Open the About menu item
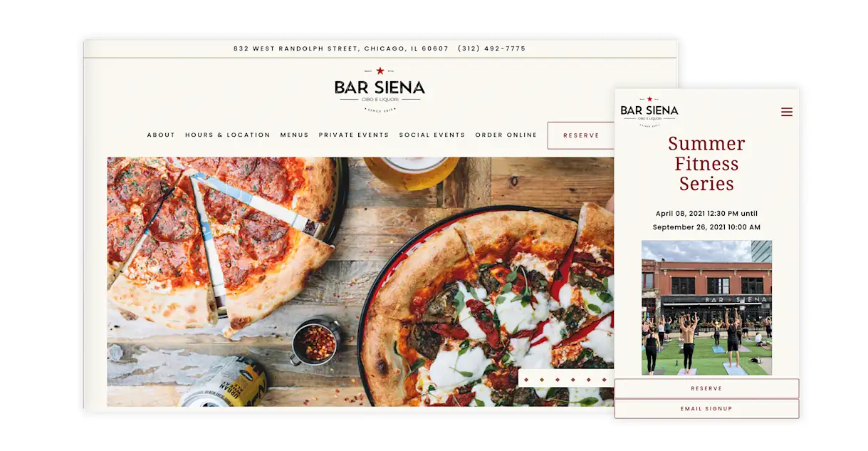Viewport: 868px width, 451px height. 161,135
